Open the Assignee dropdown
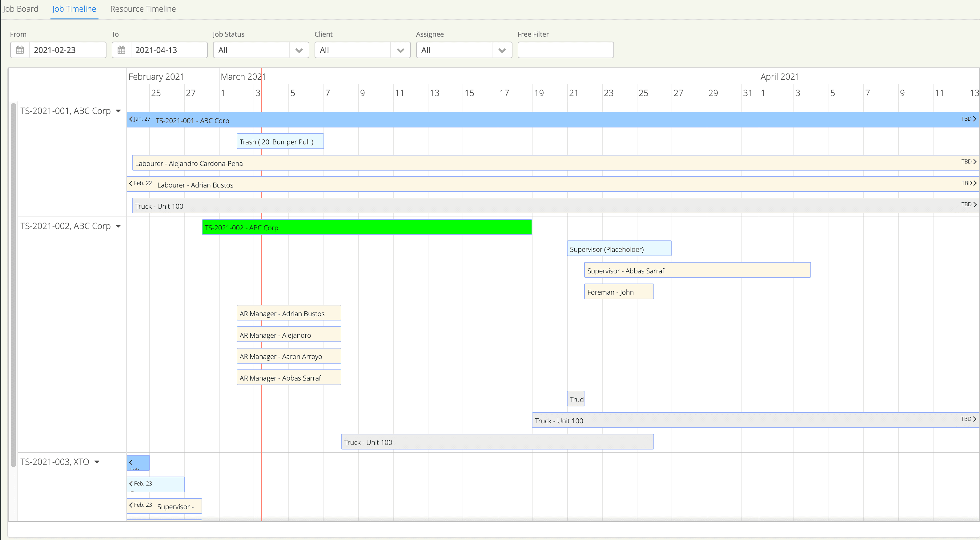Screen dimensions: 980x540 click(502, 50)
